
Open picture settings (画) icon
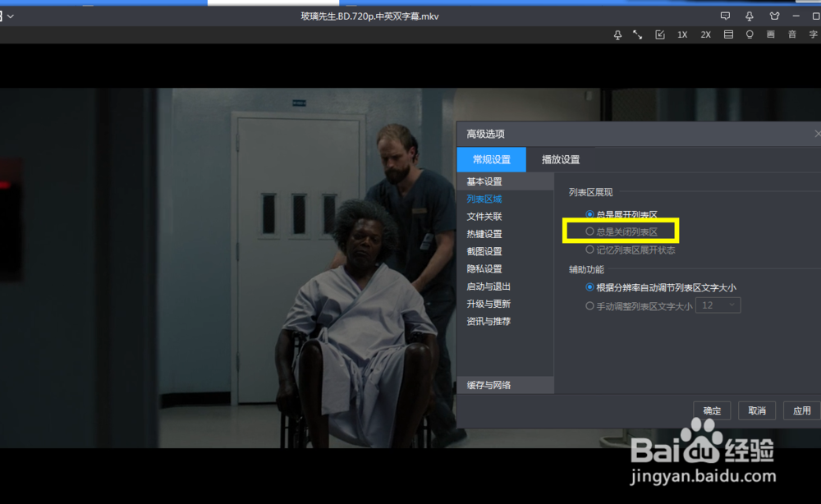(771, 34)
